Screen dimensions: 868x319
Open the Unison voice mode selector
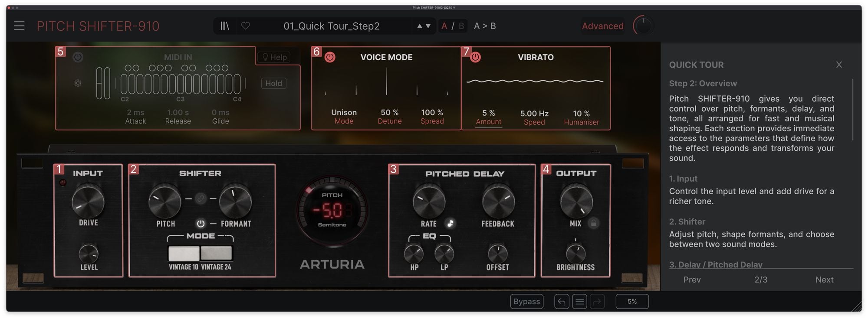click(x=344, y=113)
